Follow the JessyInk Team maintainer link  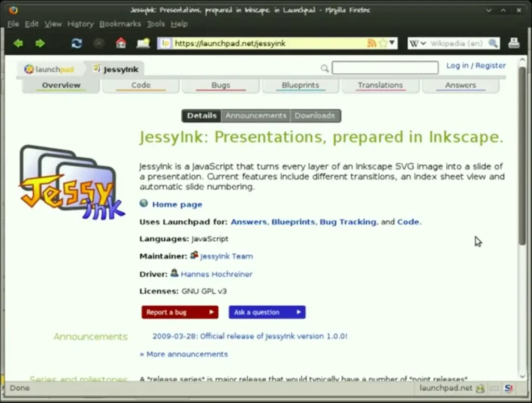click(227, 256)
